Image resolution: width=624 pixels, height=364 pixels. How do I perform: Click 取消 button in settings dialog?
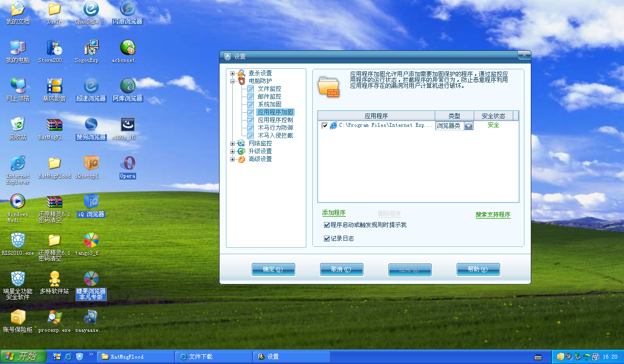pos(342,269)
